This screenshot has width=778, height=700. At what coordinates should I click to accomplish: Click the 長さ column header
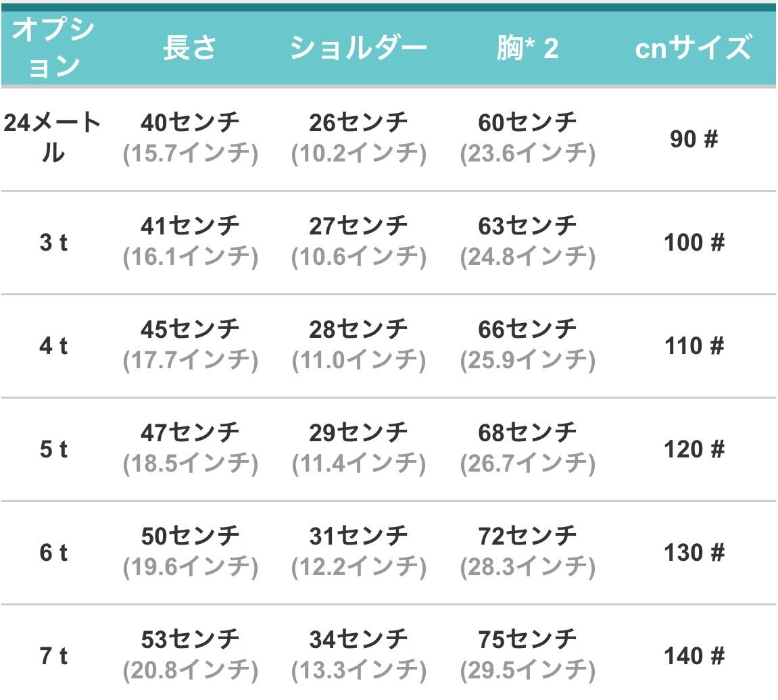(x=189, y=47)
